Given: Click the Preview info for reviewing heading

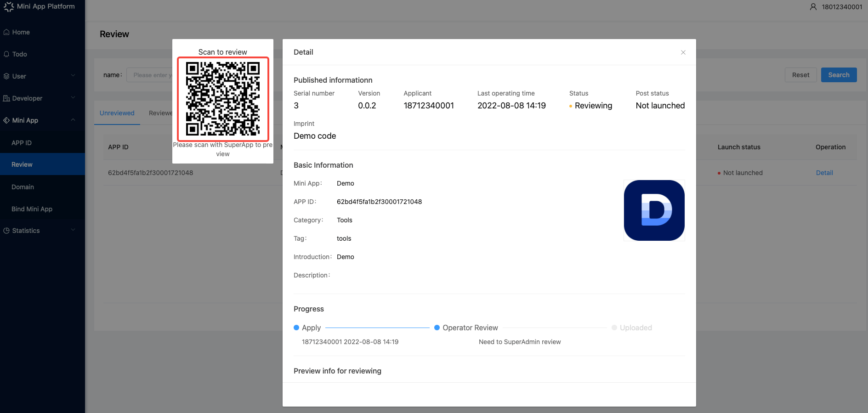Looking at the screenshot, I should click(337, 371).
